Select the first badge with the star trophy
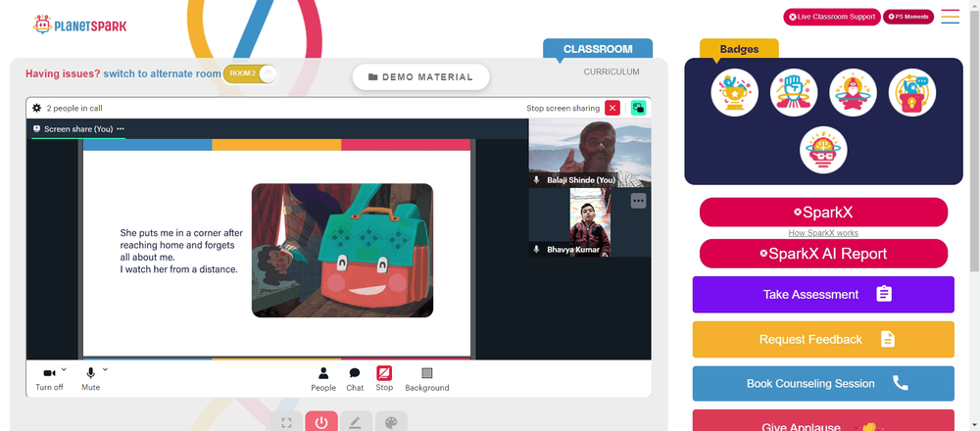Screen dimensions: 980x431 point(734,92)
